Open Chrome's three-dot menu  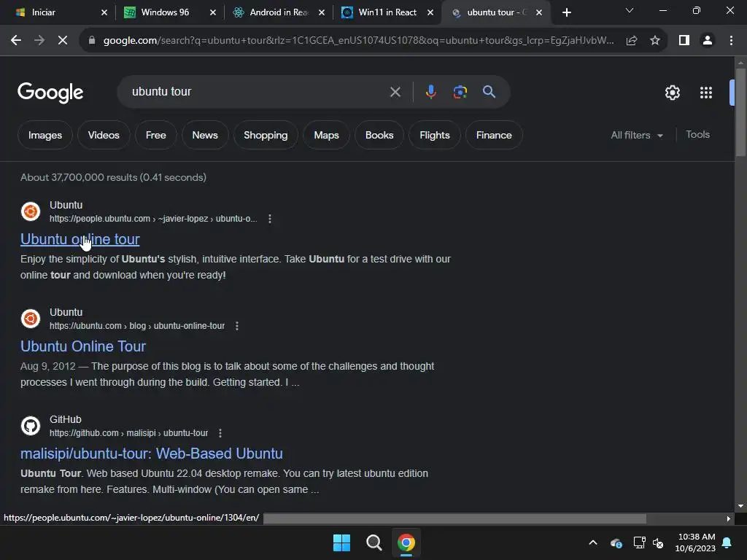tap(731, 41)
